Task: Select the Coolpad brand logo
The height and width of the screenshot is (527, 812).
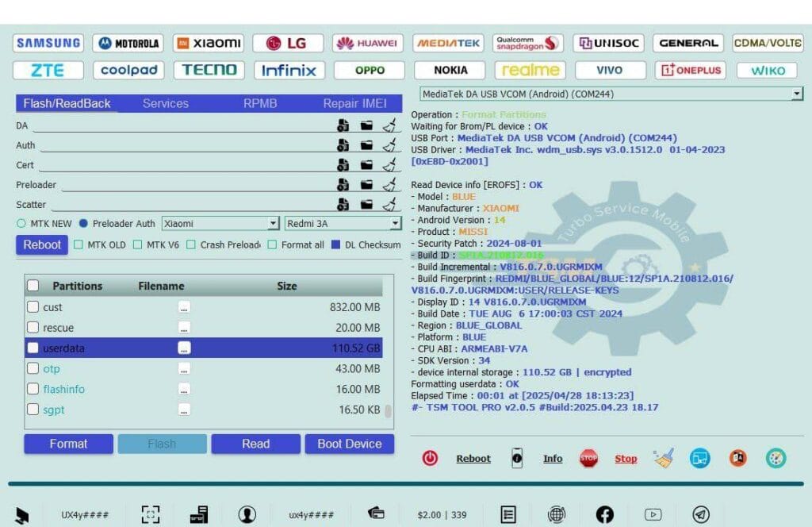Action: [129, 70]
